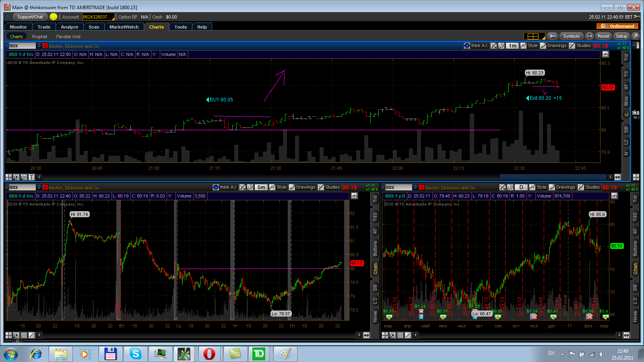The height and width of the screenshot is (362, 644).
Task: Click the chart mode icon right of daily chart info bar
Action: point(614,196)
